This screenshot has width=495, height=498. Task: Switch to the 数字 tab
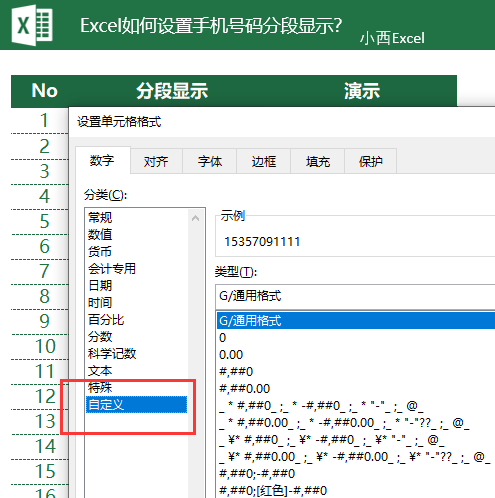[x=103, y=161]
